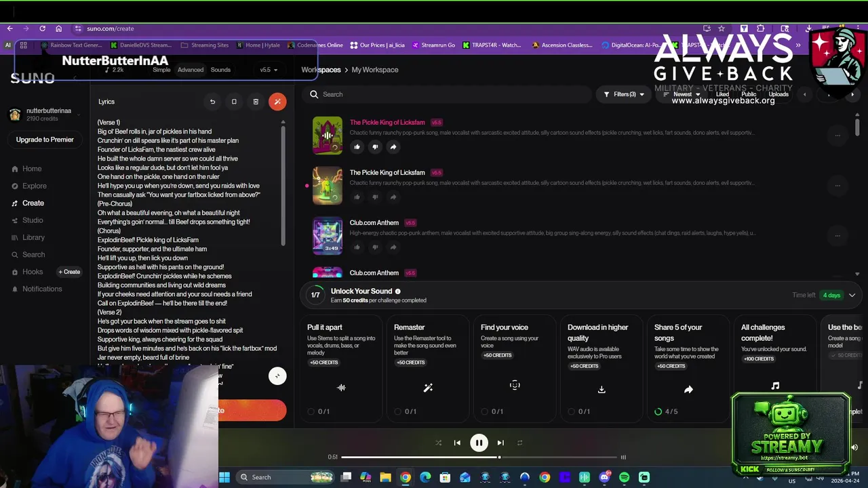Click the playback progress bar
Viewport: 868px width, 488px height.
pyautogui.click(x=479, y=457)
